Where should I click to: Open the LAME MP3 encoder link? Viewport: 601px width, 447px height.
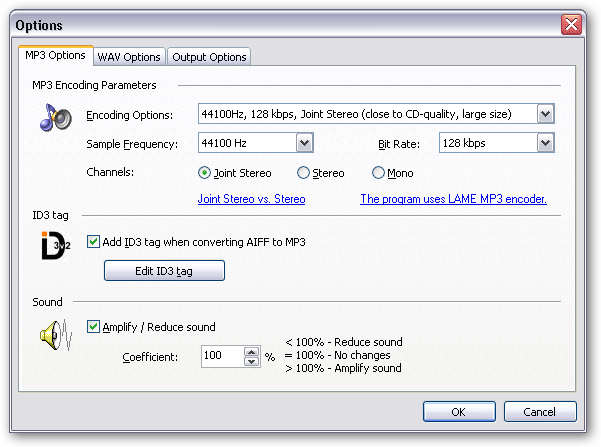(453, 199)
